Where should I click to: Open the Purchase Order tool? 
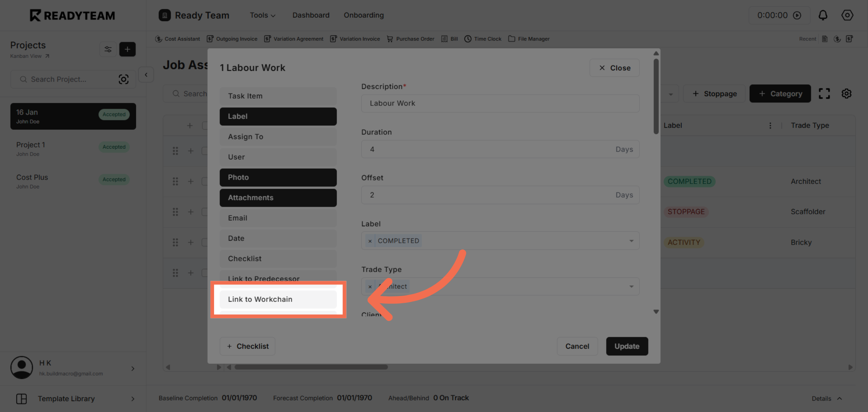point(410,39)
